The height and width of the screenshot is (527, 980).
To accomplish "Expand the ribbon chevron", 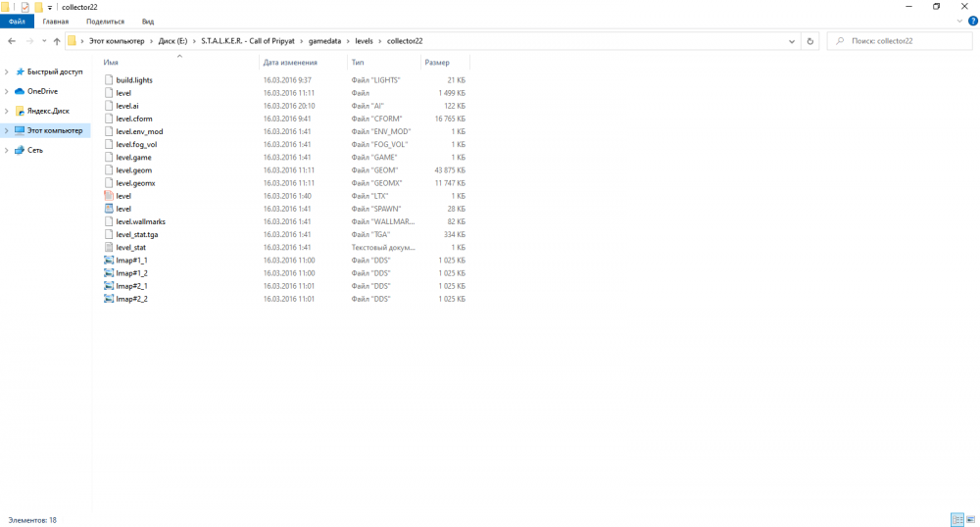I will tap(960, 22).
